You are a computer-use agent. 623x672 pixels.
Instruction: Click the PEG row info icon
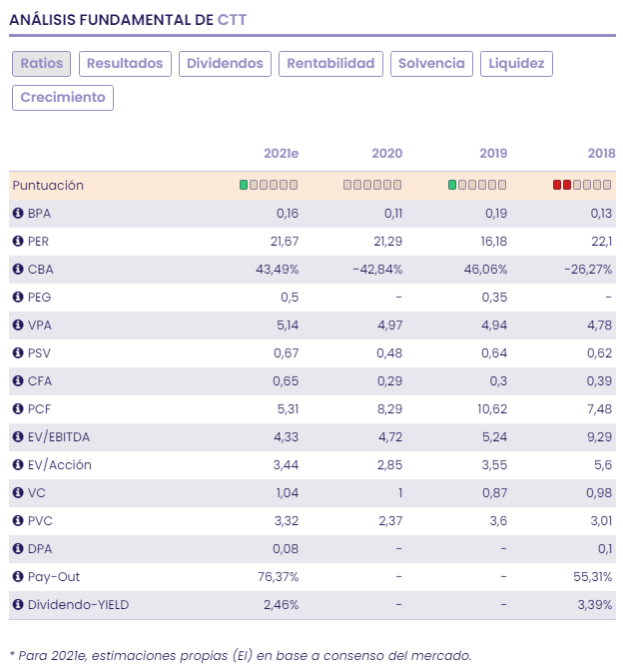click(17, 298)
